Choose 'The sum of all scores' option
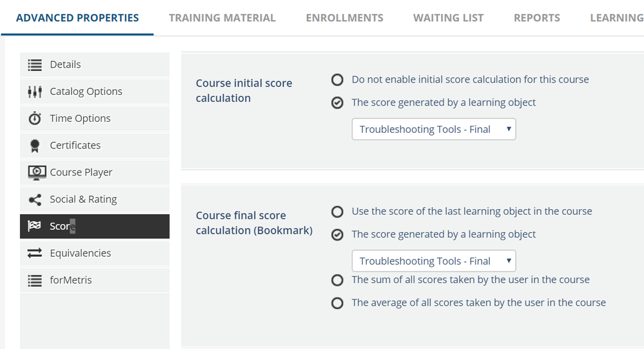The image size is (644, 349). [337, 280]
